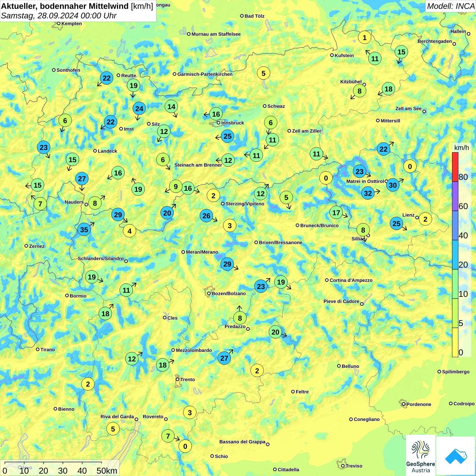Image resolution: width=476 pixels, height=476 pixels.
Task: Click the blue cloud logo beside GeoSphere
Action: pyautogui.click(x=456, y=456)
